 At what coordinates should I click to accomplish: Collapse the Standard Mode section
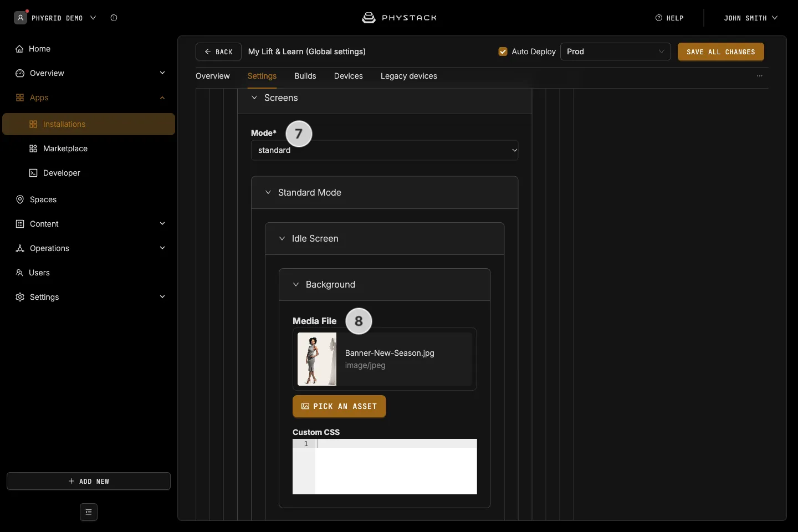point(268,192)
